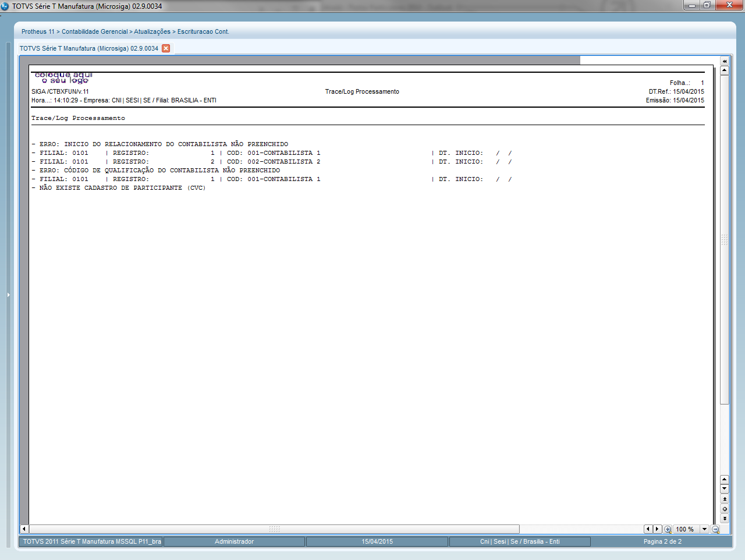Open the zoom percentage dropdown arrow

click(x=704, y=529)
